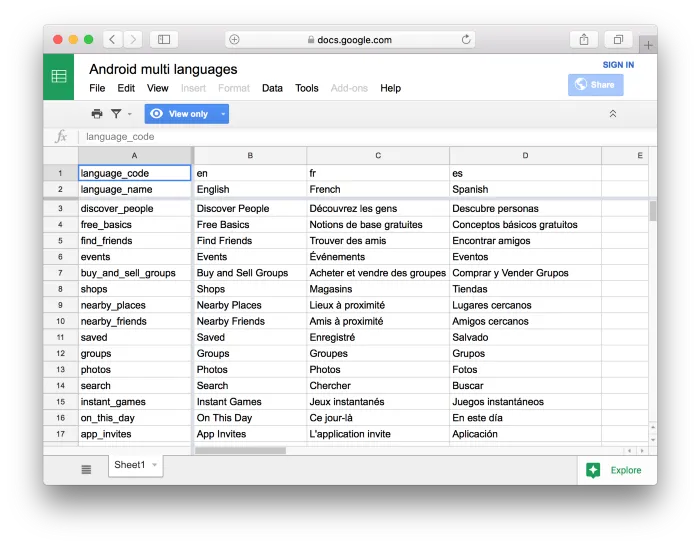Toggle Safari sidebar icon
Viewport: 700px width, 546px height.
click(x=164, y=39)
